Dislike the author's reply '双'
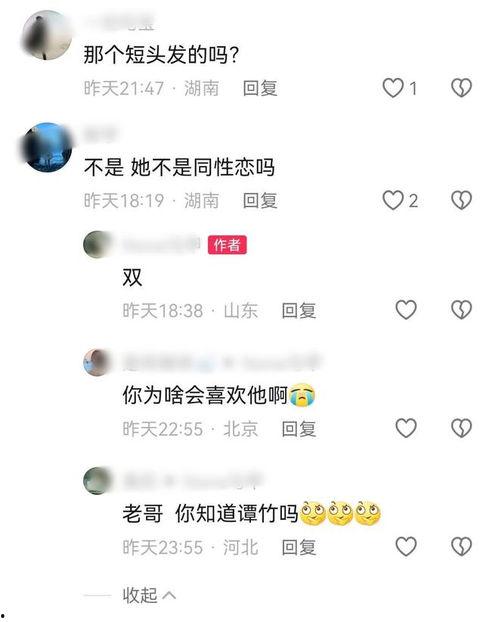The width and height of the screenshot is (499, 622). [x=461, y=310]
